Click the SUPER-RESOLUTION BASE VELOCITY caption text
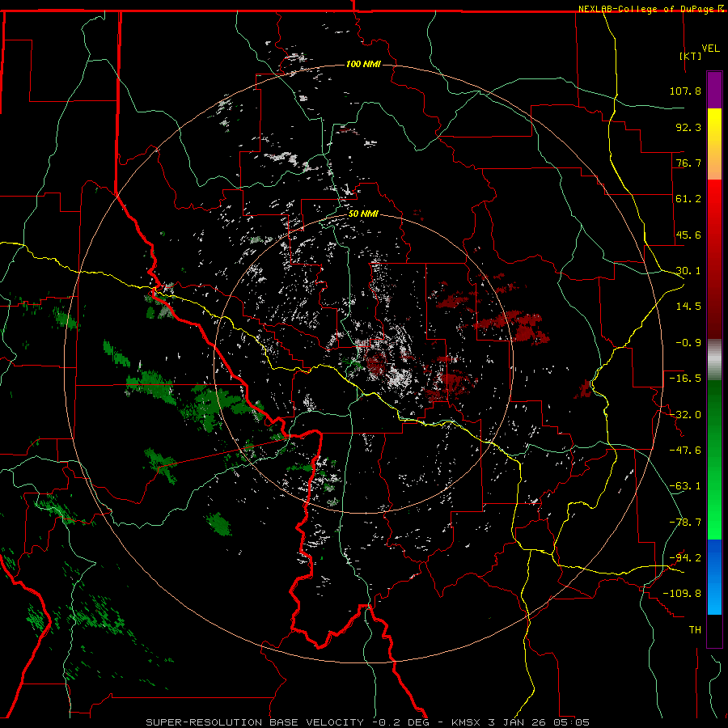The height and width of the screenshot is (728, 728). 255,722
